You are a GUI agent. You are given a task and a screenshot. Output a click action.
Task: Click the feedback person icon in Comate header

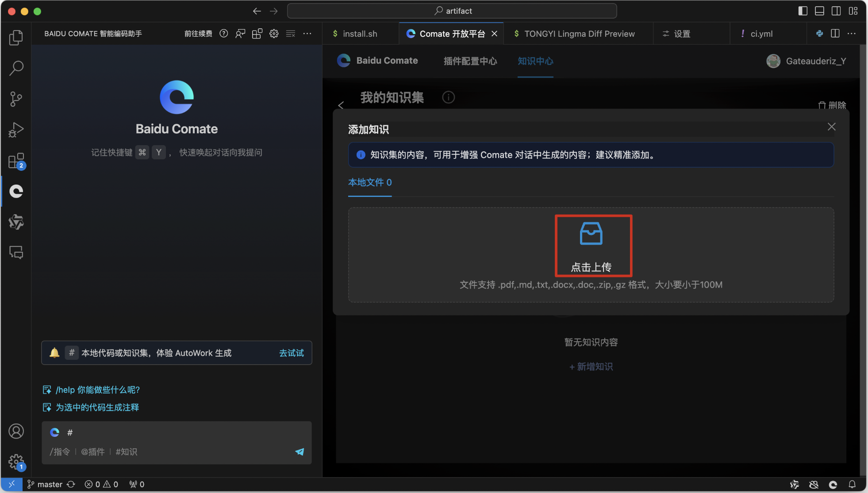coord(240,34)
